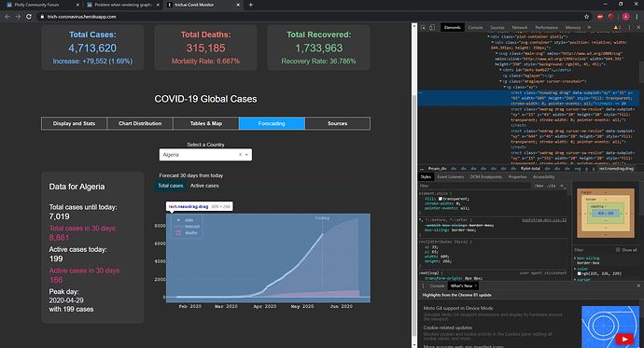Viewport: 644px width, 348px height.
Task: Open the Event Listeners pane
Action: click(450, 177)
